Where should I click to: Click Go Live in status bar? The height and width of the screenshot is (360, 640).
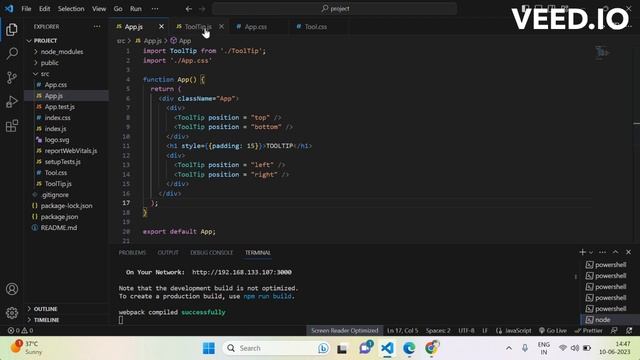click(553, 331)
